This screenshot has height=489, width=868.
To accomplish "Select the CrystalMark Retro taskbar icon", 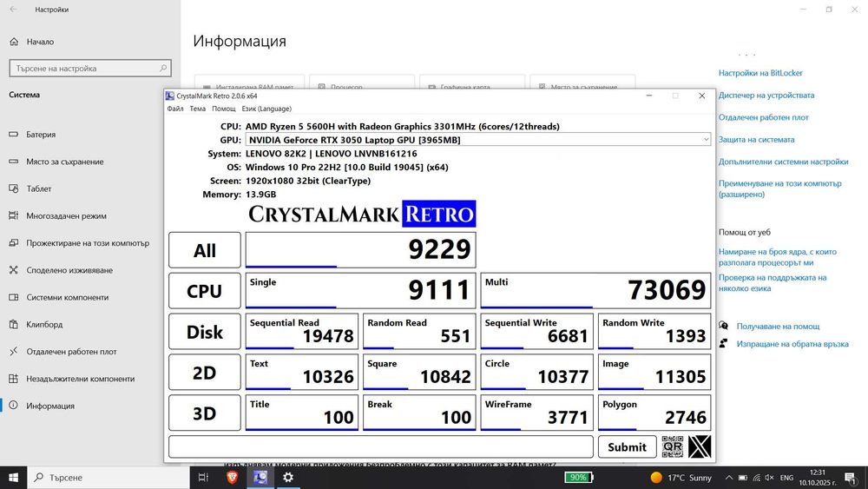I will tap(260, 477).
